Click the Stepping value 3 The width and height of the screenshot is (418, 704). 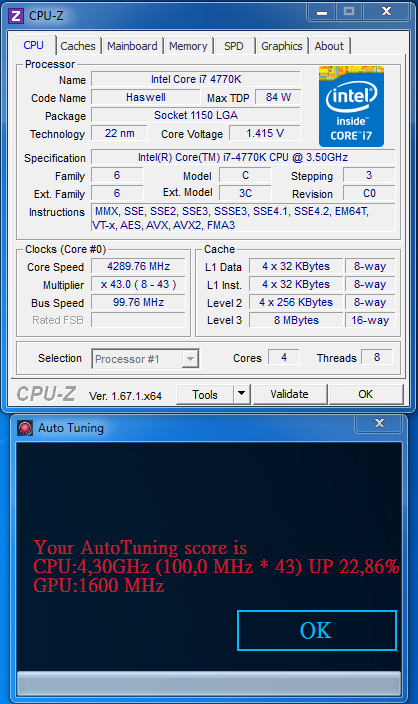click(x=369, y=175)
